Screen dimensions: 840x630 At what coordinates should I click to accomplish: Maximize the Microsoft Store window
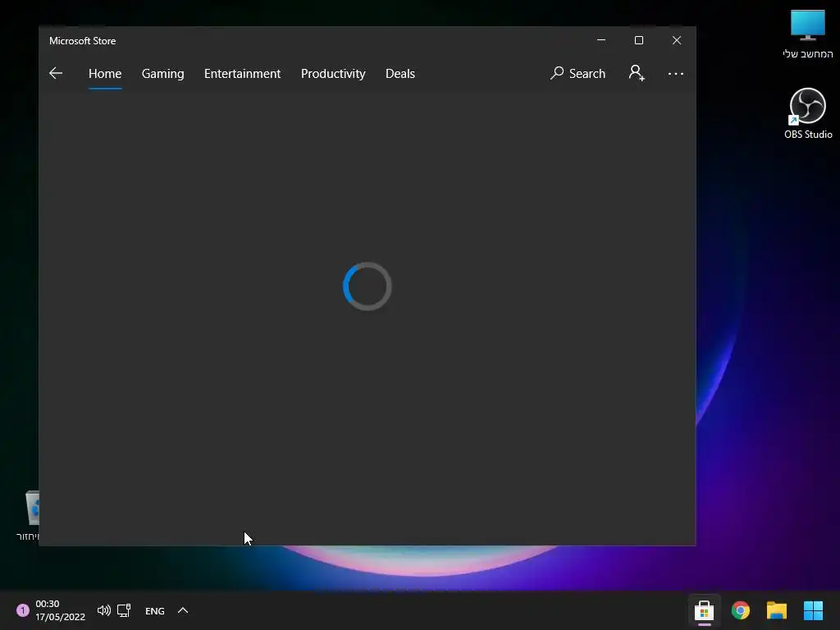[638, 40]
